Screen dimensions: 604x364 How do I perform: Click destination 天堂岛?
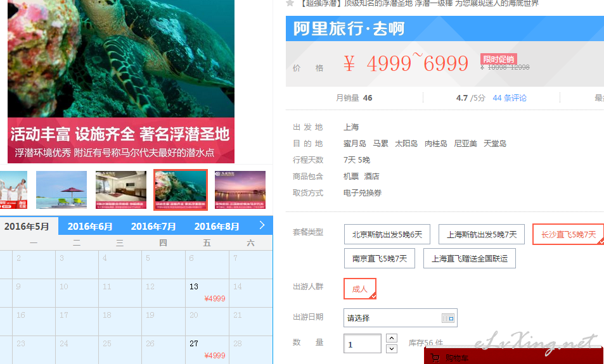pyautogui.click(x=495, y=144)
